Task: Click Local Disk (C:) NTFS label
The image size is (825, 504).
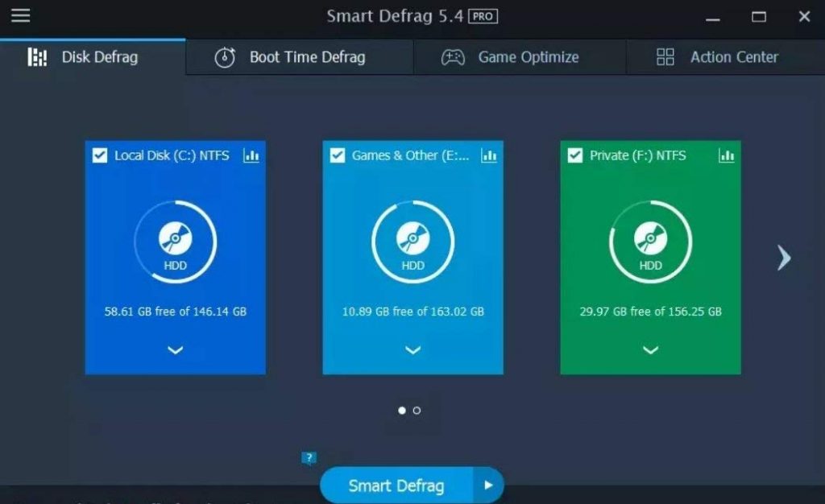Action: [172, 155]
